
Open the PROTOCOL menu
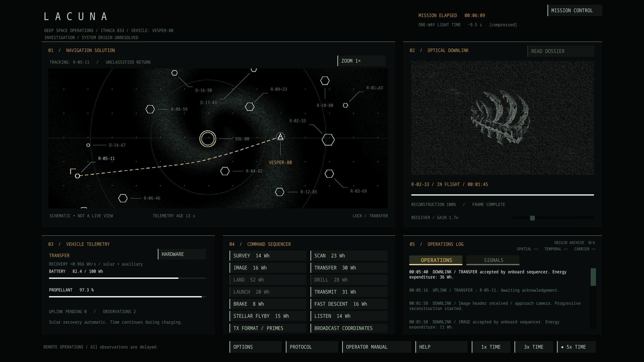click(312, 347)
